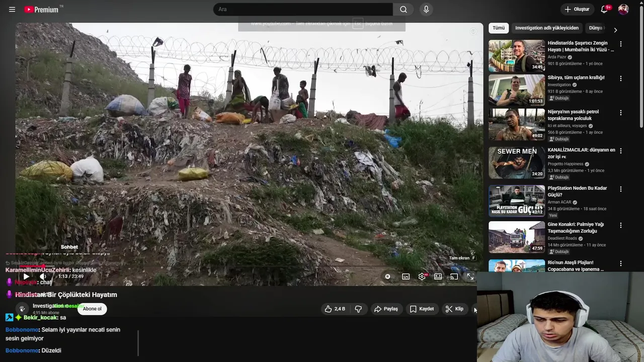
Task: Start voice search with the microphone icon
Action: 426,10
